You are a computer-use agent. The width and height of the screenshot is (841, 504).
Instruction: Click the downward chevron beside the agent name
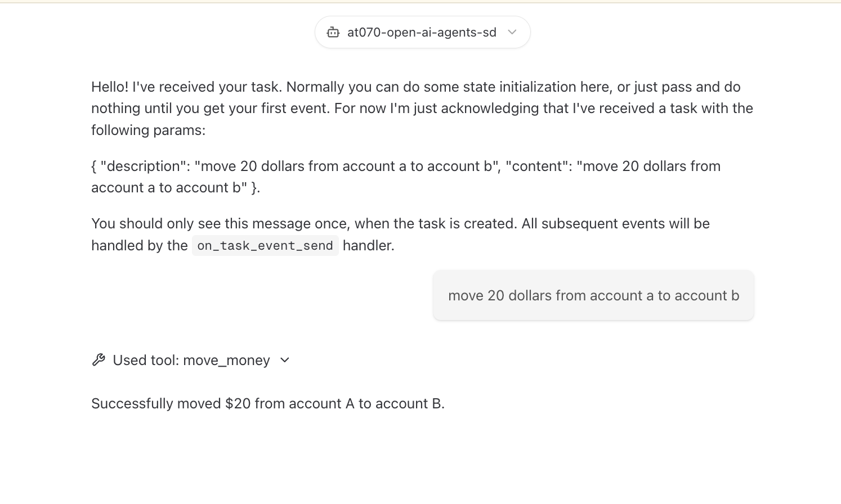pos(512,32)
